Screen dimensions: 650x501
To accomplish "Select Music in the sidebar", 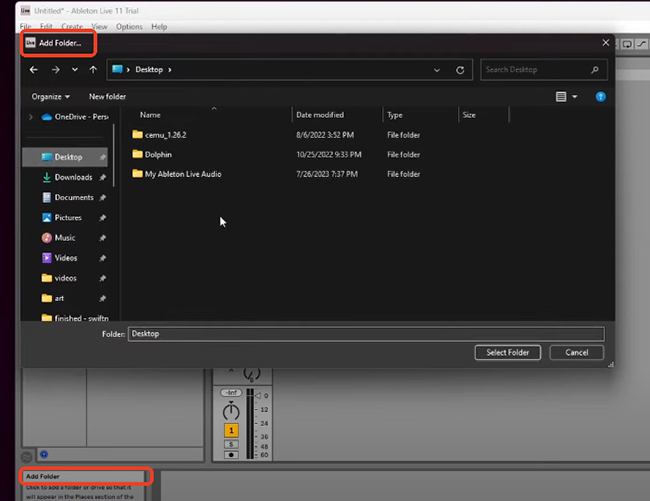I will 65,238.
